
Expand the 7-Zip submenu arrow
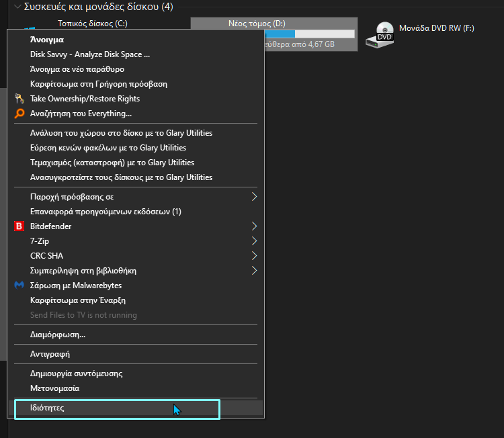[254, 241]
